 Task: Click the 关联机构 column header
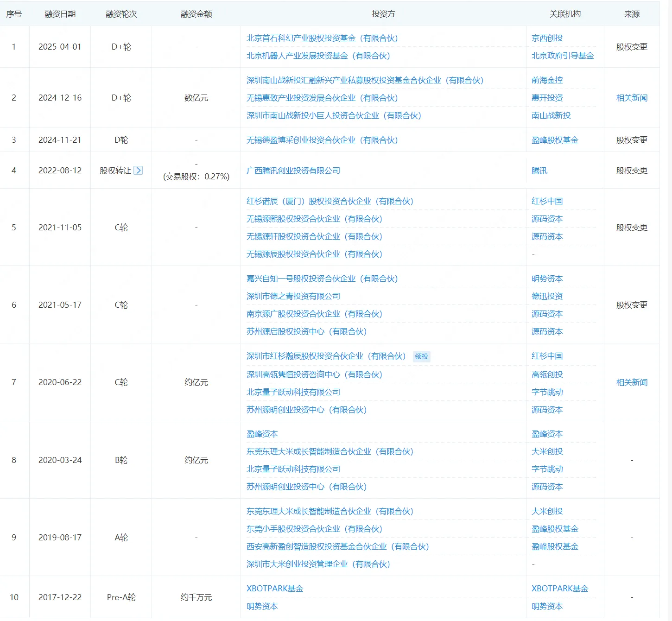565,14
